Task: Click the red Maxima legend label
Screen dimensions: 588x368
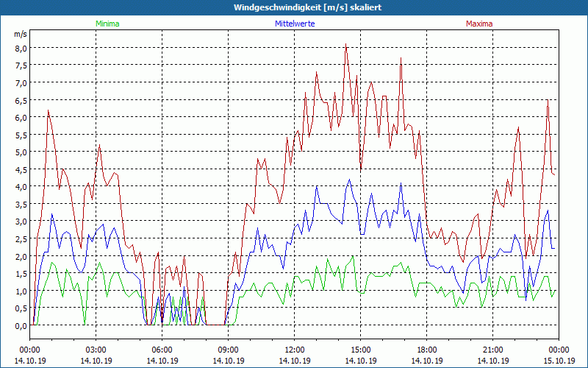Action: tap(479, 24)
